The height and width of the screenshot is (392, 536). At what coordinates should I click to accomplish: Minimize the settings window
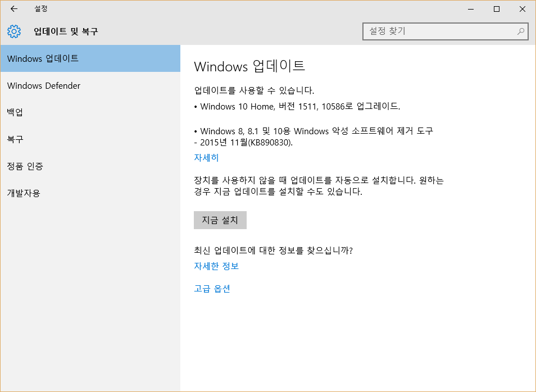pyautogui.click(x=471, y=9)
